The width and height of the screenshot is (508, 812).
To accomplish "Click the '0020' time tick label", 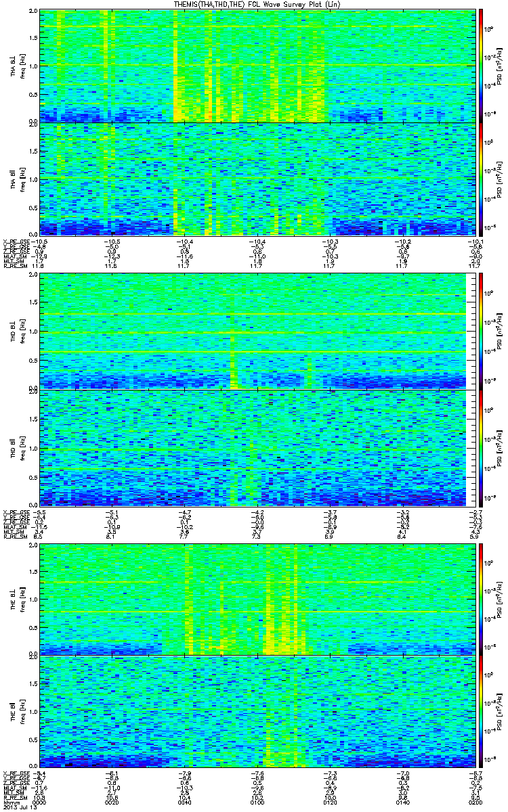I will [112, 803].
